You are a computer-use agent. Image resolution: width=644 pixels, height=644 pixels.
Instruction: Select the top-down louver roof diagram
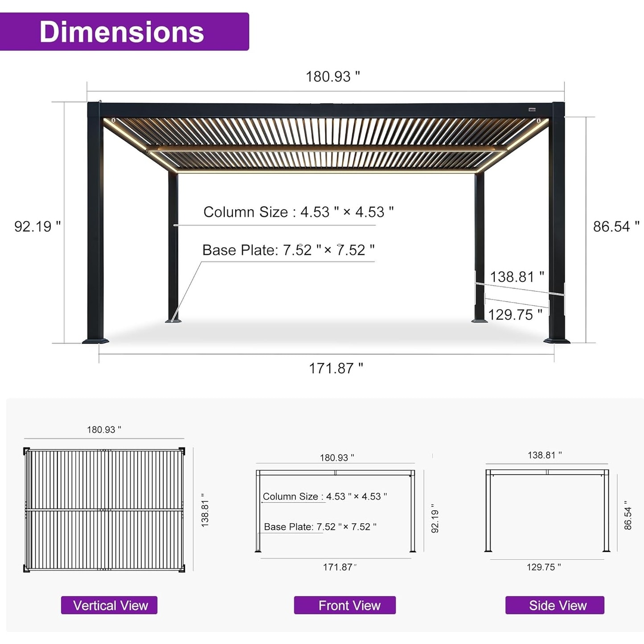pos(104,510)
